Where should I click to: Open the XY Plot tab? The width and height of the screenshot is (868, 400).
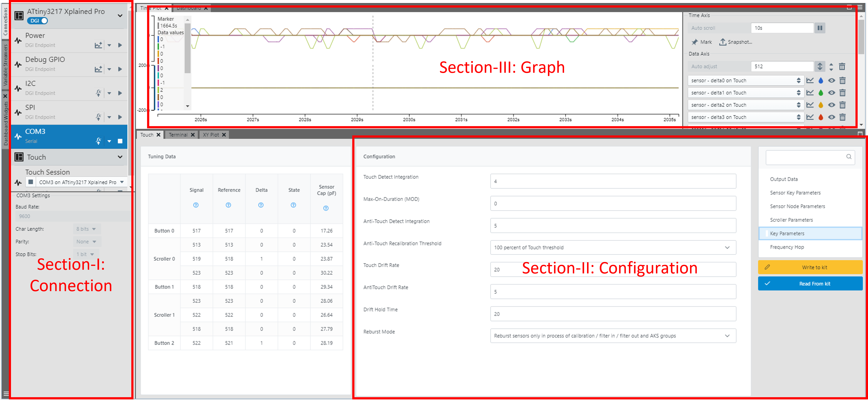211,135
